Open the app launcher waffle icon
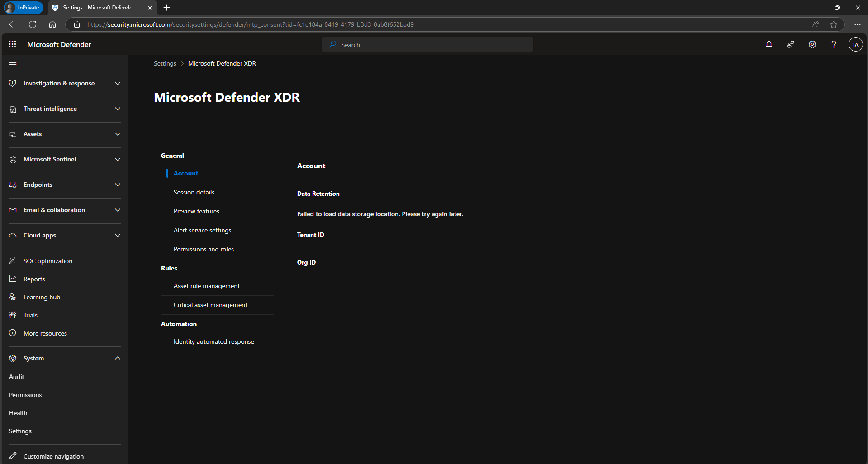The height and width of the screenshot is (464, 868). pyautogui.click(x=13, y=44)
